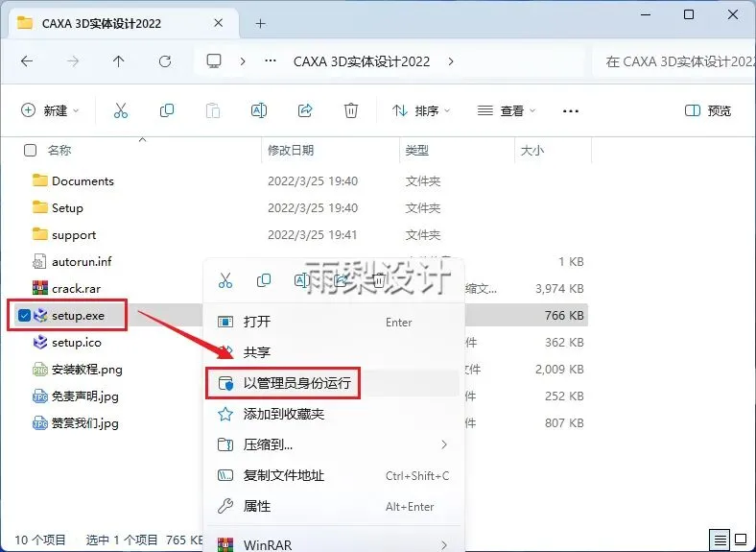
Task: Open the See more (…) toolbar menu
Action: coord(571,111)
